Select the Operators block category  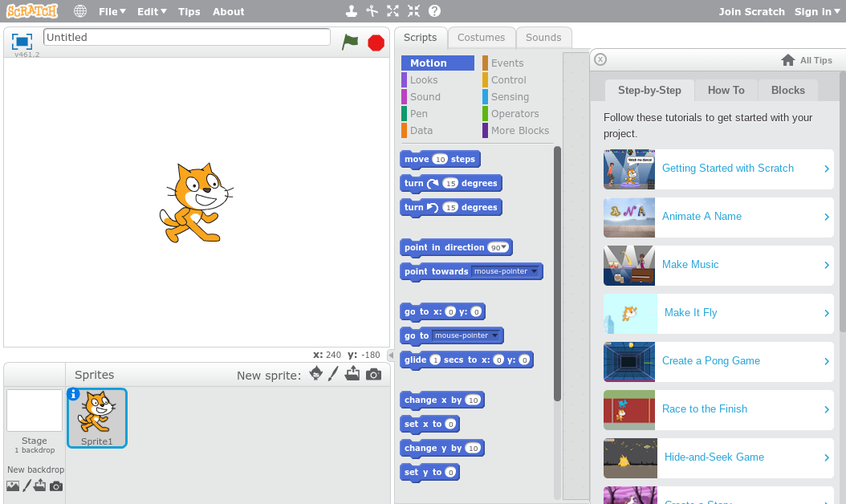pyautogui.click(x=517, y=113)
